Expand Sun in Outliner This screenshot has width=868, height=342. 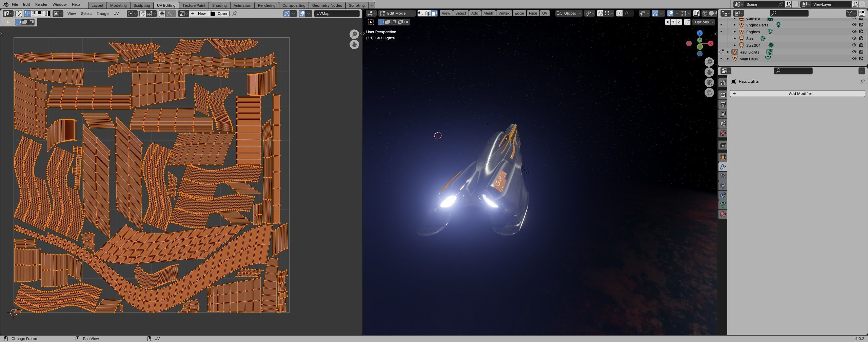point(735,38)
